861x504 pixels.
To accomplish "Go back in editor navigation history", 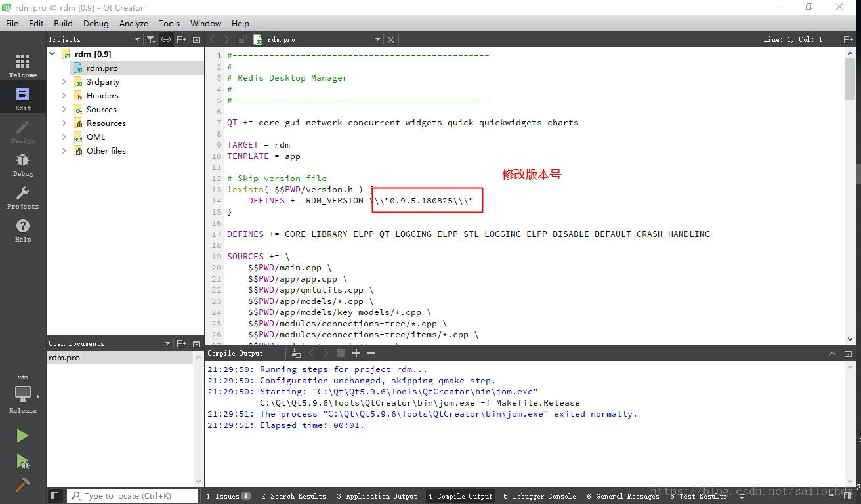I will 213,39.
